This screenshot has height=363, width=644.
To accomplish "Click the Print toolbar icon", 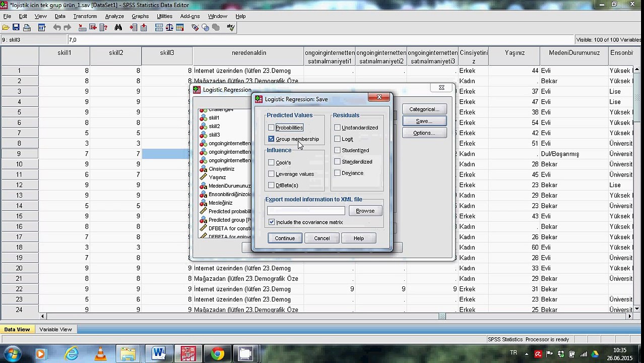I will point(27,28).
